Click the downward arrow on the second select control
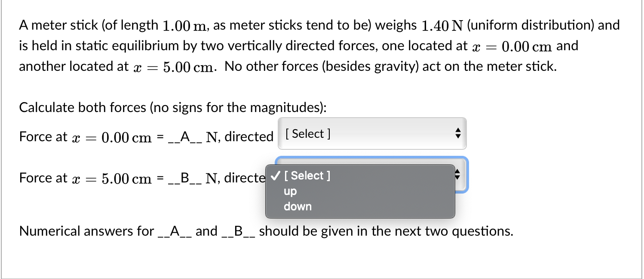644x279 pixels. (458, 178)
